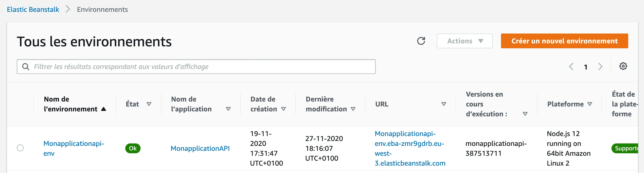Go to previous page arrow
This screenshot has height=173, width=644.
pyautogui.click(x=571, y=67)
